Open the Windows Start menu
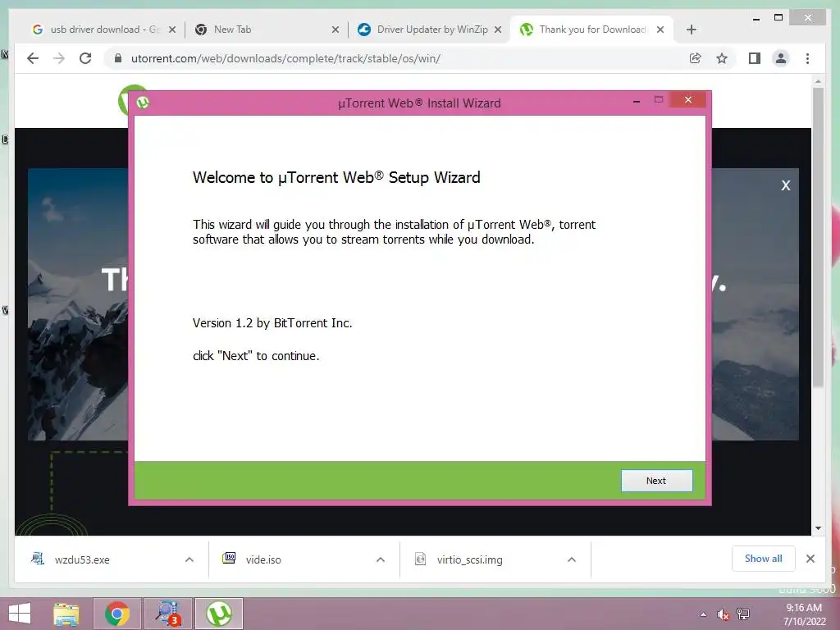Viewport: 840px width, 630px height. [x=20, y=614]
